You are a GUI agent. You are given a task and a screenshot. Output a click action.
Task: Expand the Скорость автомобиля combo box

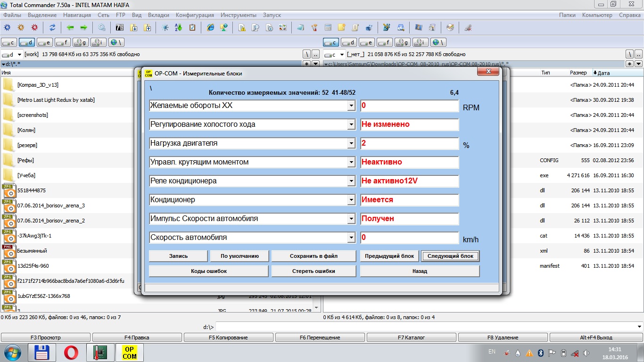coord(351,238)
